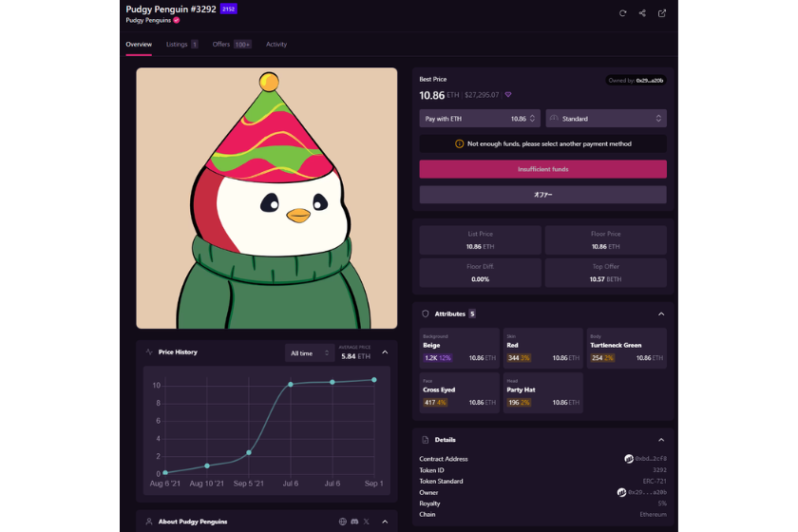
Task: Click the オファー offer button
Action: click(543, 195)
